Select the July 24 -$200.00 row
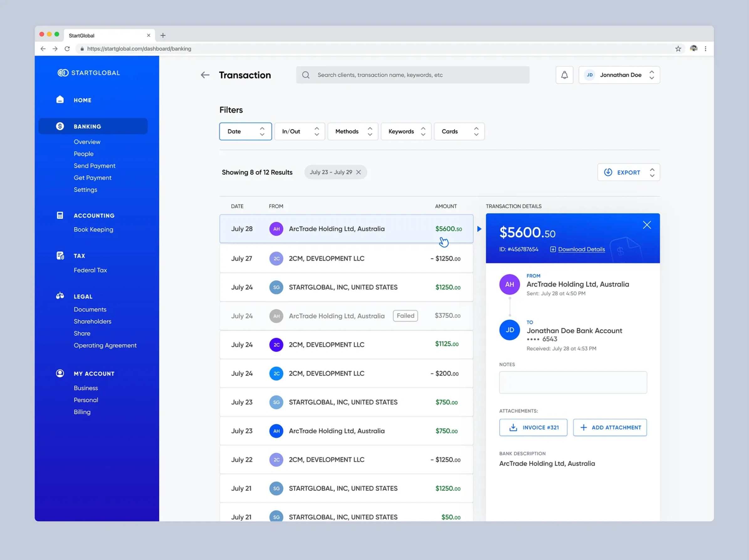This screenshot has height=560, width=749. pyautogui.click(x=346, y=374)
